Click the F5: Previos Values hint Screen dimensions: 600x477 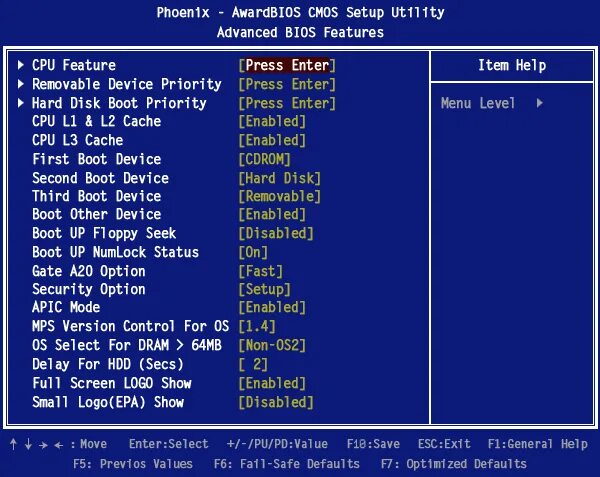(133, 464)
